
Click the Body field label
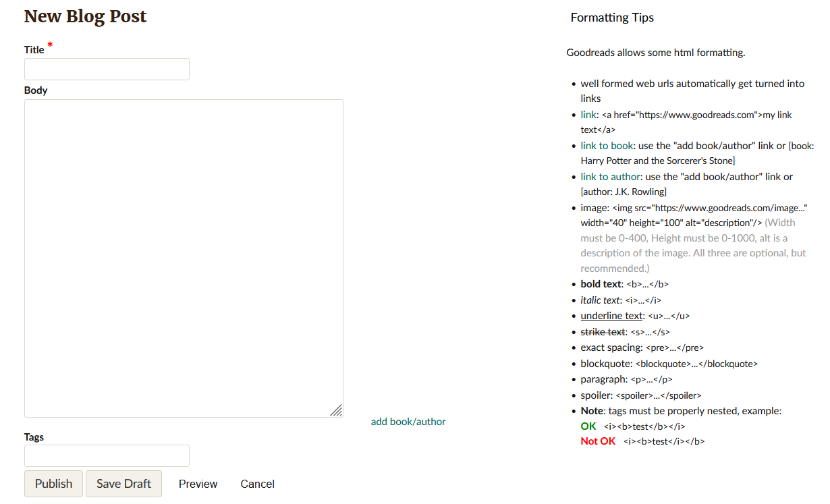pos(36,90)
